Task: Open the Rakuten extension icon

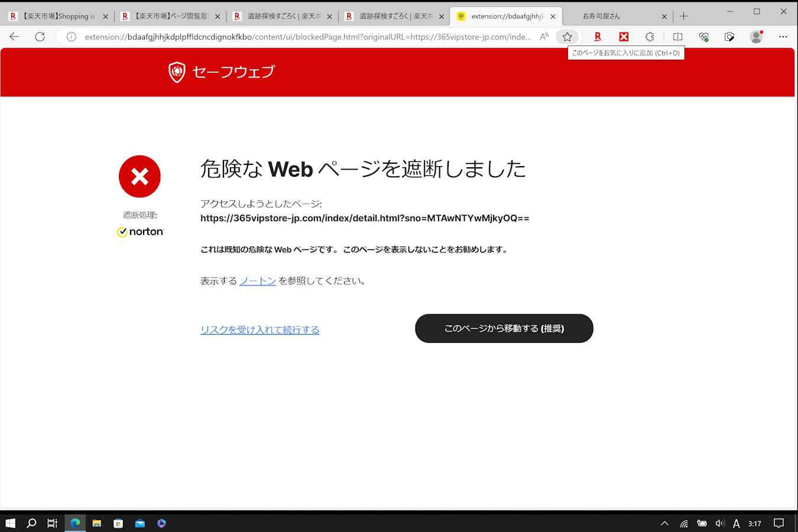Action: (x=598, y=37)
